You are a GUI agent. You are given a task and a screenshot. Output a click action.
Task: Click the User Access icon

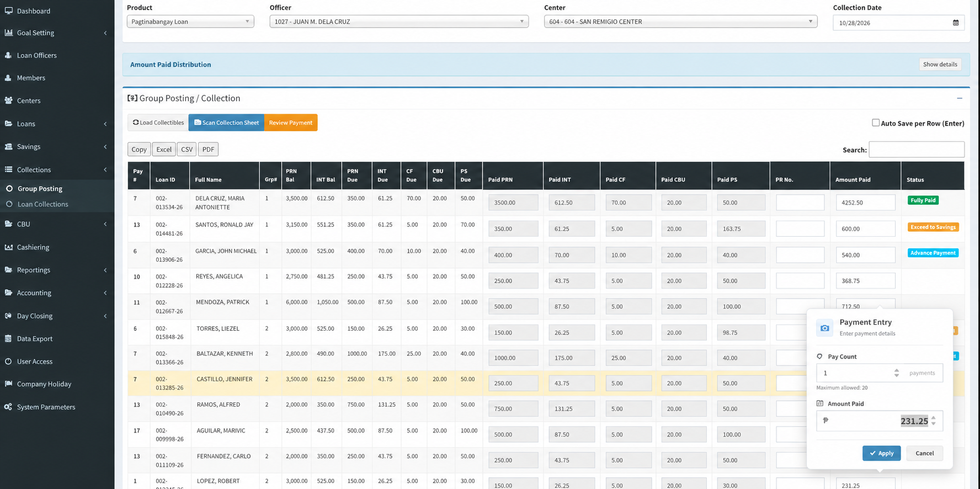tap(8, 362)
